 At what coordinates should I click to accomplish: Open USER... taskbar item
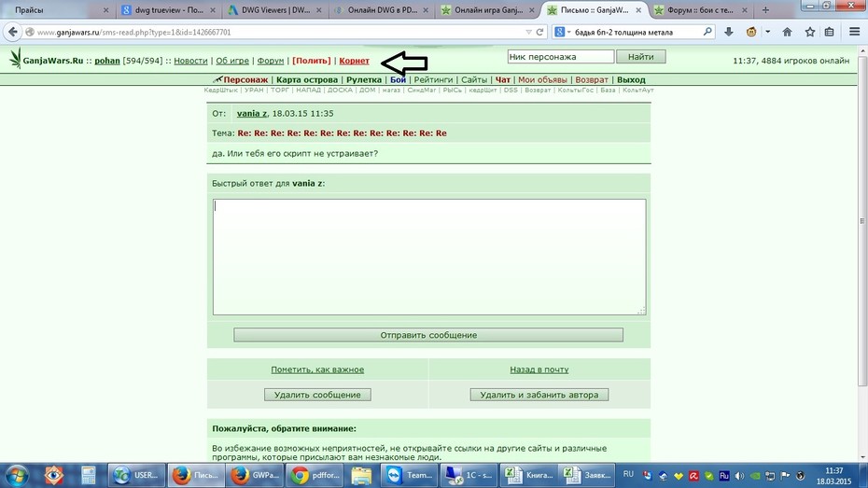pyautogui.click(x=136, y=475)
